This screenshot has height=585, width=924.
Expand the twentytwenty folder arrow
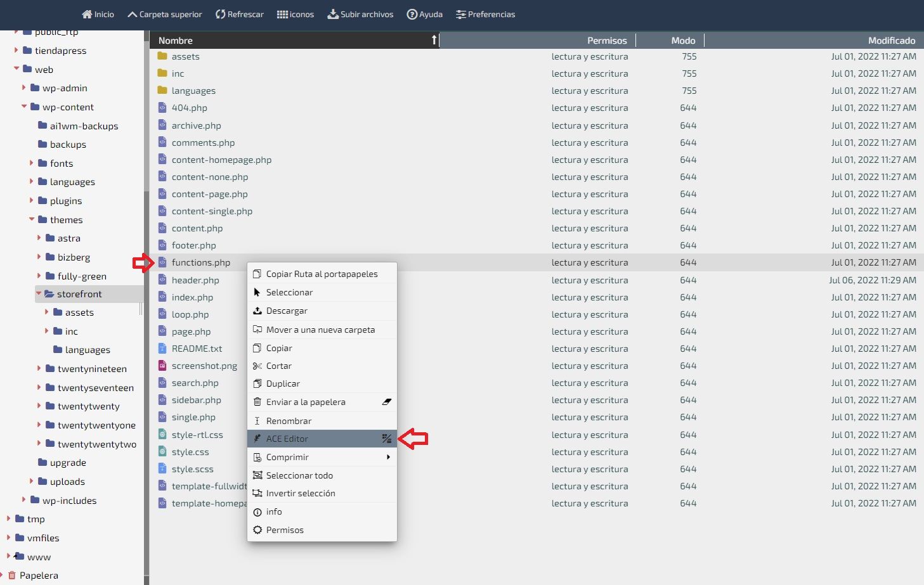[x=39, y=406]
